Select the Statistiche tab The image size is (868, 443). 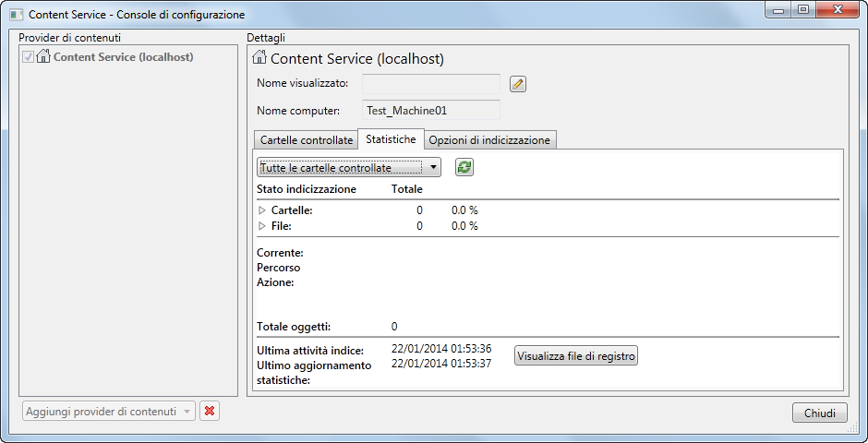(x=391, y=138)
